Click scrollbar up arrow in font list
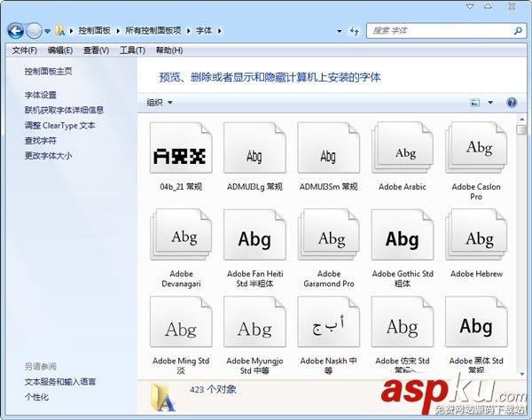 click(522, 120)
